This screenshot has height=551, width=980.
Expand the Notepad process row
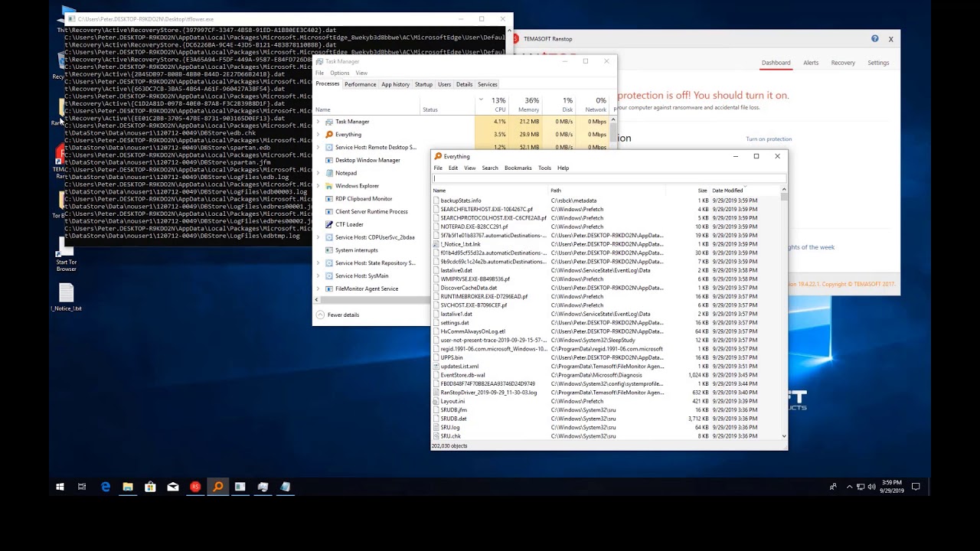pyautogui.click(x=318, y=173)
